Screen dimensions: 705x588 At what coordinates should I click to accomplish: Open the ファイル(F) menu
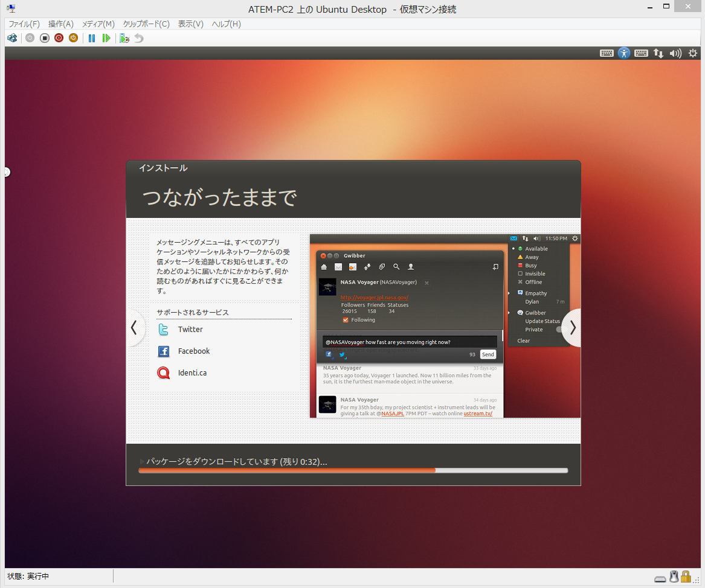[24, 24]
